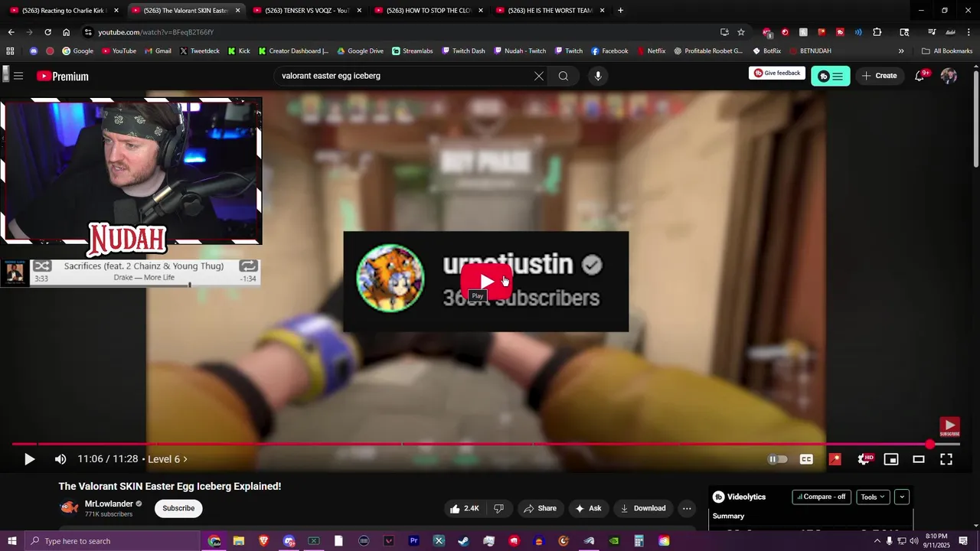Open Premiere Pro from the taskbar
Image resolution: width=980 pixels, height=551 pixels.
point(413,541)
